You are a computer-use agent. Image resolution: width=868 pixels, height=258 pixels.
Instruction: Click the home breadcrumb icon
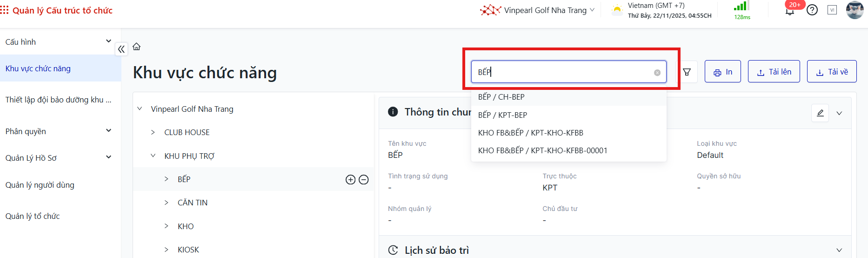pos(136,47)
